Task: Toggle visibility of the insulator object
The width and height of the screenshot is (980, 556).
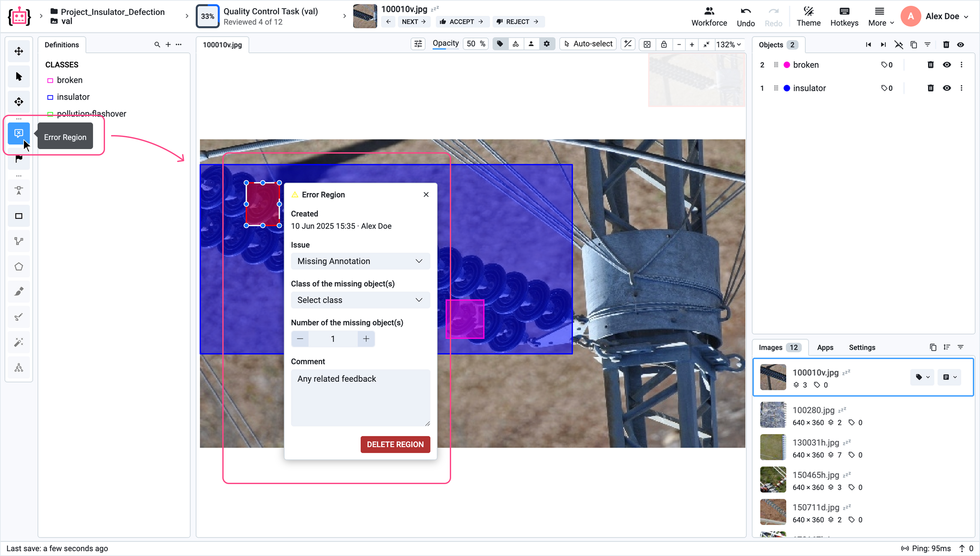Action: [x=946, y=88]
